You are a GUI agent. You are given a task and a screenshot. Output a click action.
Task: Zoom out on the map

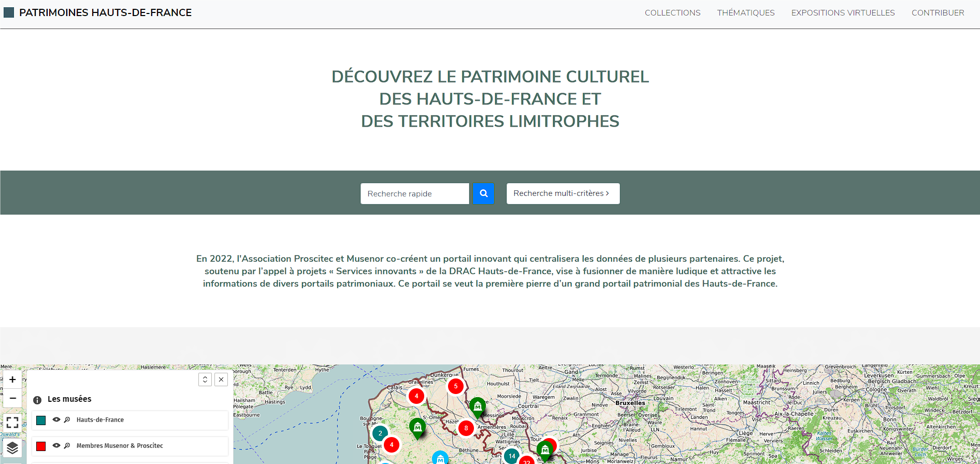click(x=12, y=398)
